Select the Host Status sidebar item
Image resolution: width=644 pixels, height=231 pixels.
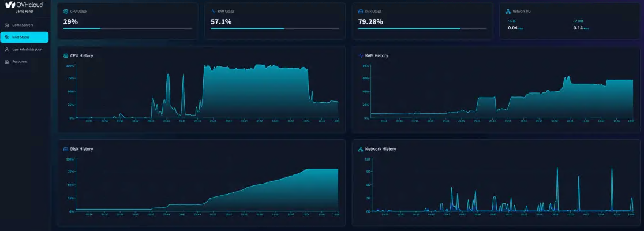point(24,37)
